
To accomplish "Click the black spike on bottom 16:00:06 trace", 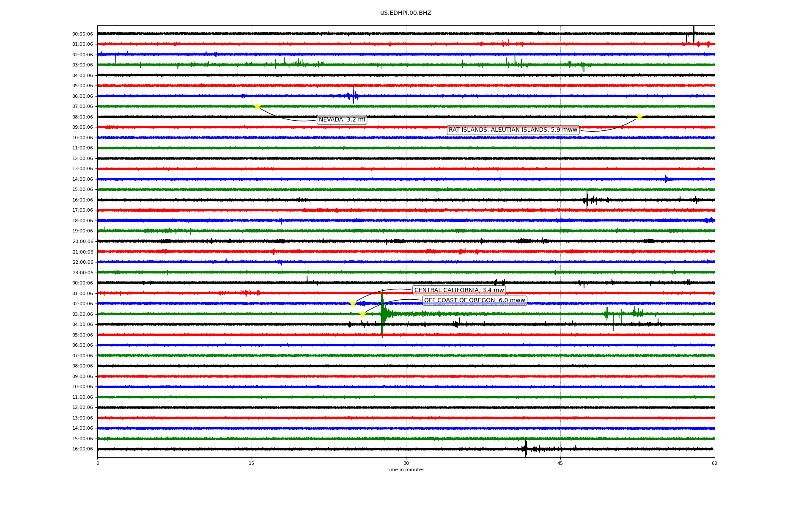I will tap(526, 449).
